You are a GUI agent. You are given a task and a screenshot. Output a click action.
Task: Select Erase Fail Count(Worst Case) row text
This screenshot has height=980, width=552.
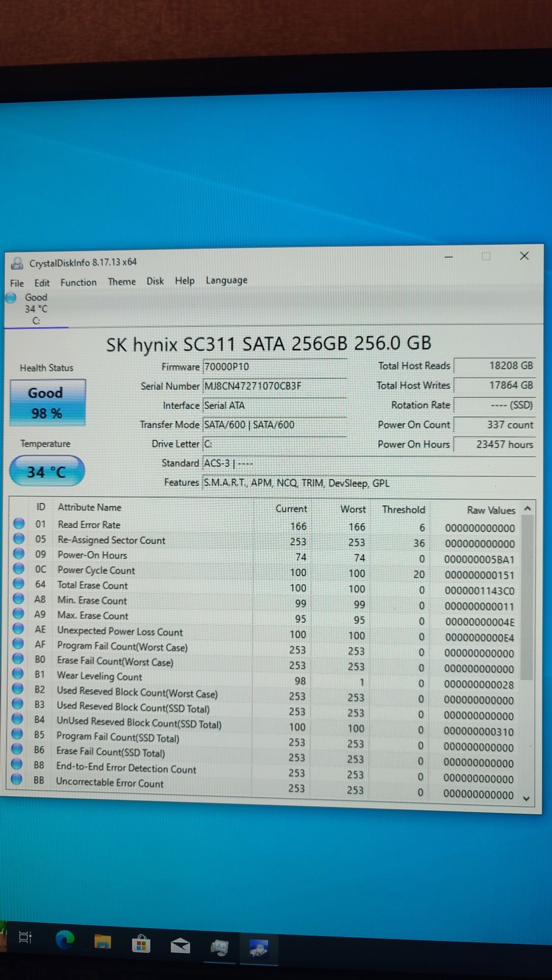click(x=115, y=661)
